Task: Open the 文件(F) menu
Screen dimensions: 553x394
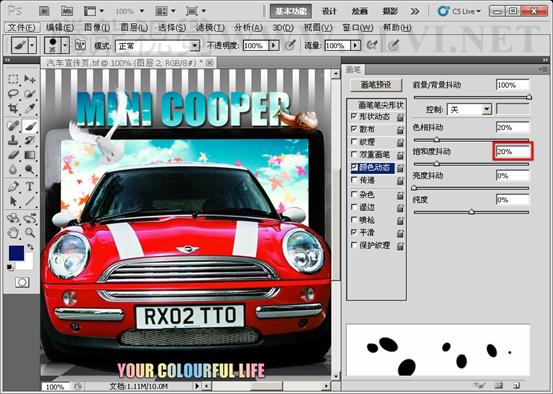Action: (22, 28)
